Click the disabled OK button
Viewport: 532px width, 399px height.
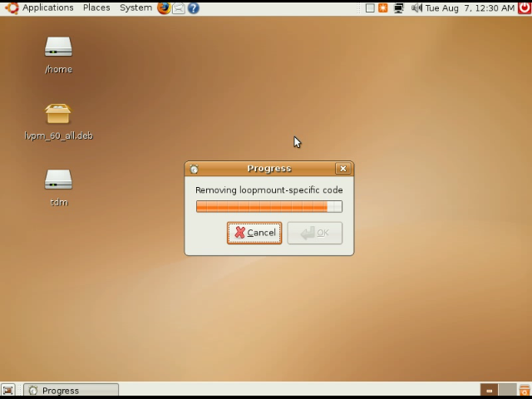click(x=315, y=233)
